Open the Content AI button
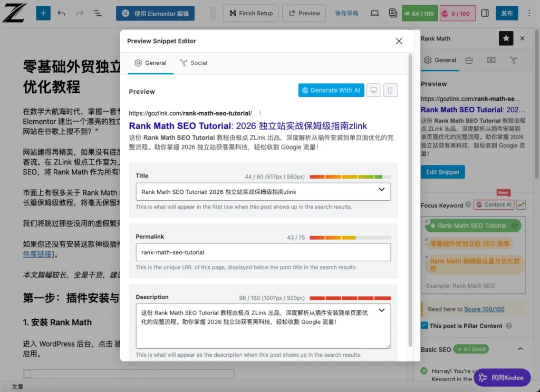 point(494,205)
